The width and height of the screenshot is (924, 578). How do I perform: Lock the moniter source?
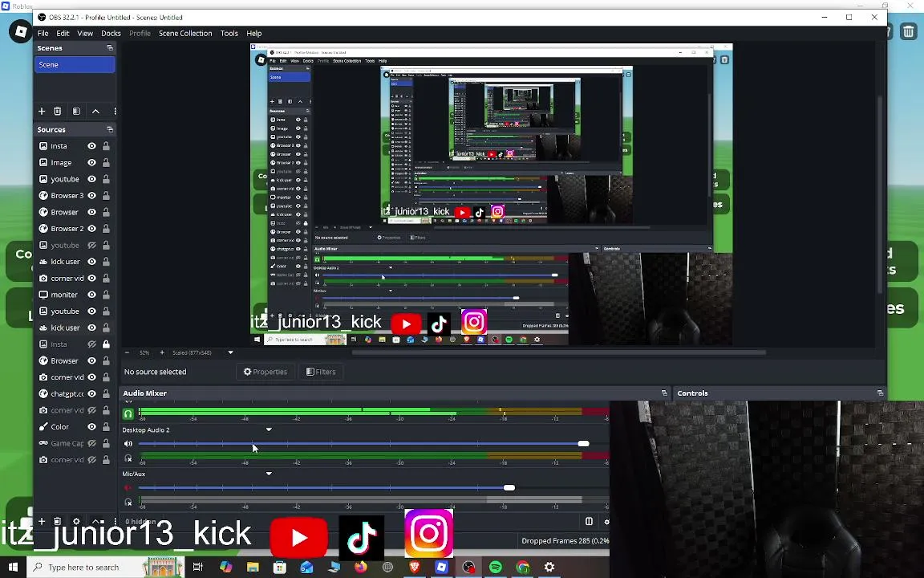106,295
